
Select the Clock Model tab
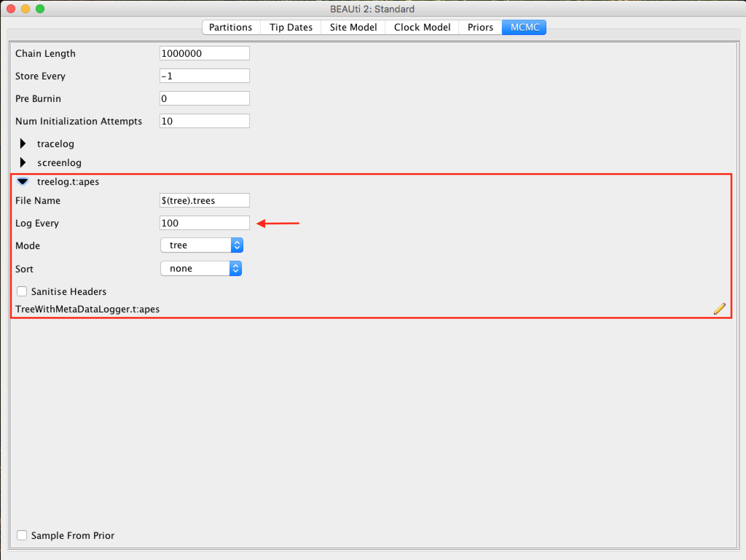[x=422, y=27]
